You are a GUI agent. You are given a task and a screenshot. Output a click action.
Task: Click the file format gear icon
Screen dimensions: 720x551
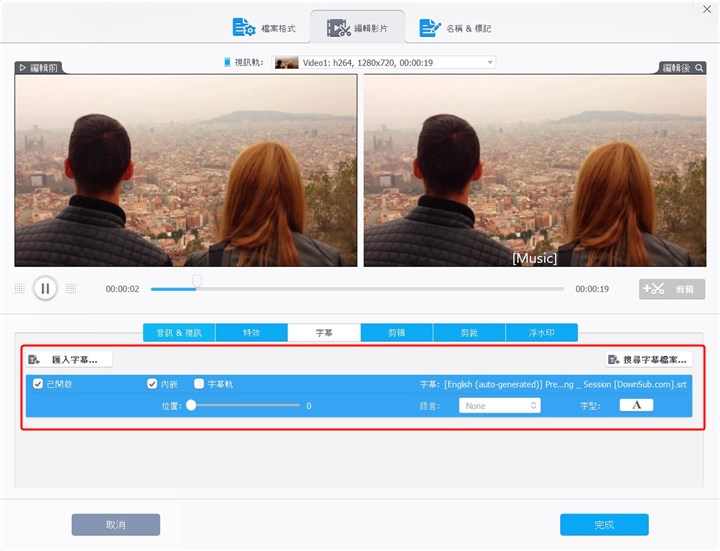243,28
